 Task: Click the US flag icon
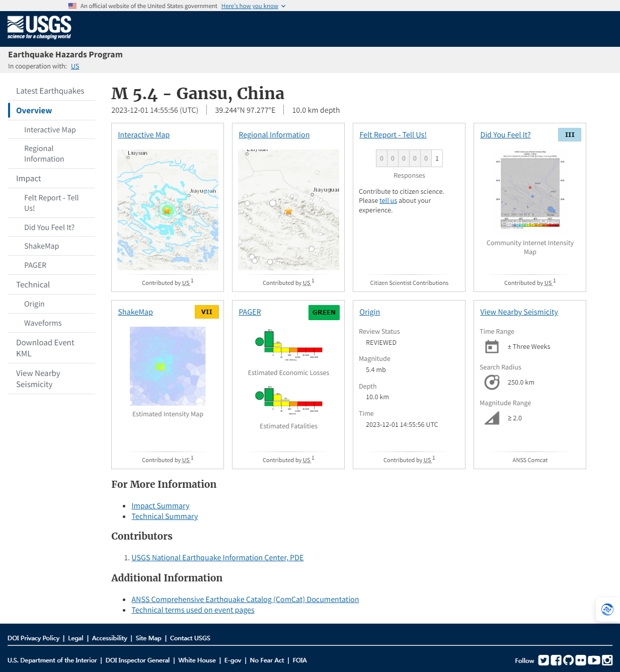72,6
